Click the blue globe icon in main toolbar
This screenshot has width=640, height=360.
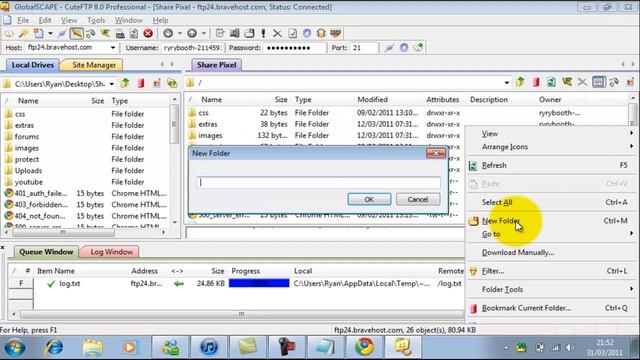point(307,33)
